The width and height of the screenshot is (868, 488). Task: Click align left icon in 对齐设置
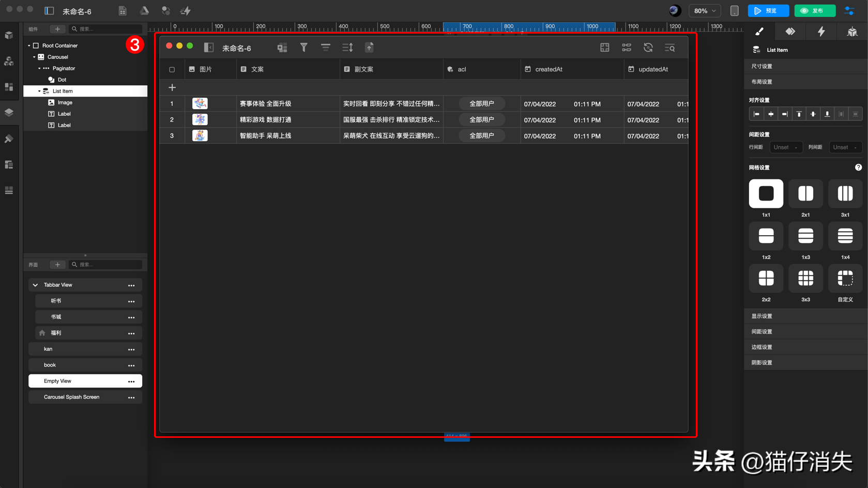pyautogui.click(x=756, y=114)
